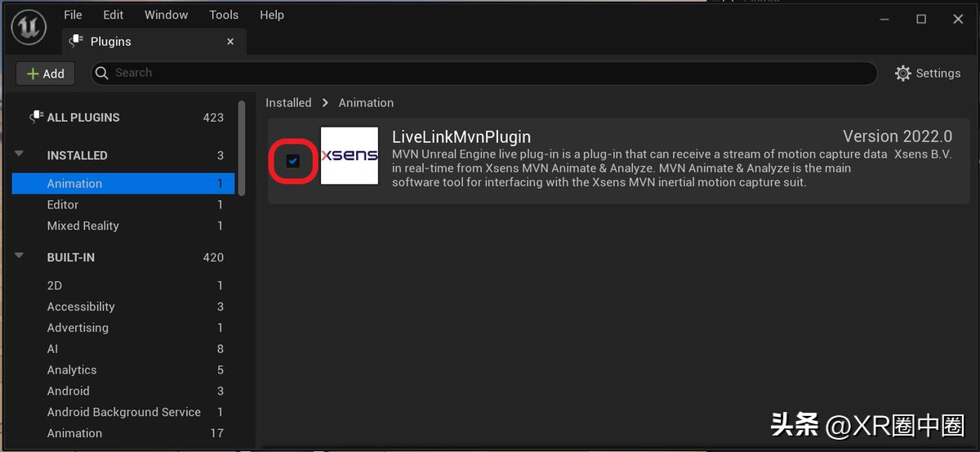Click the search magnifier icon
Screen dimensions: 980x452
[x=102, y=73]
